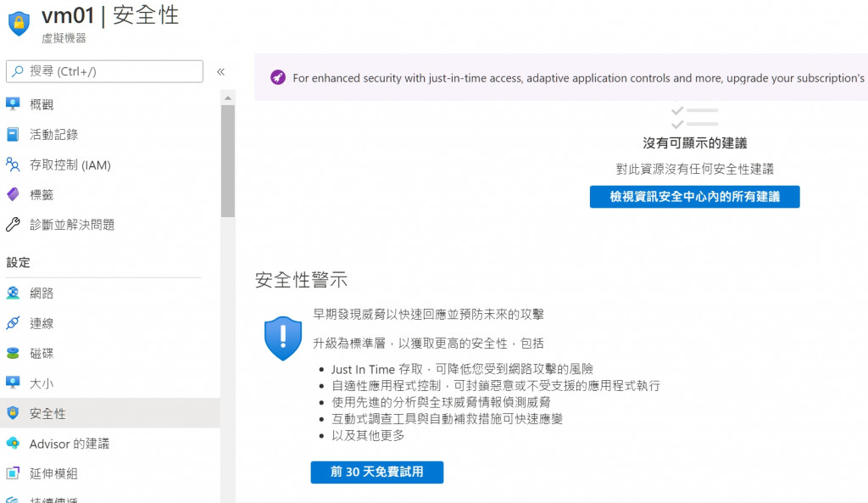Click the vm01 | 安全性 page title
868x503 pixels.
110,15
